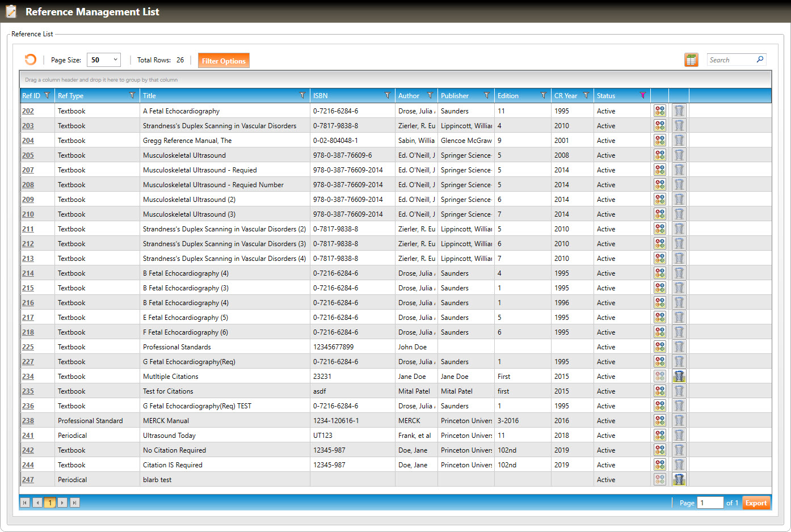Open the ISBN column filter dropdown

tap(388, 95)
